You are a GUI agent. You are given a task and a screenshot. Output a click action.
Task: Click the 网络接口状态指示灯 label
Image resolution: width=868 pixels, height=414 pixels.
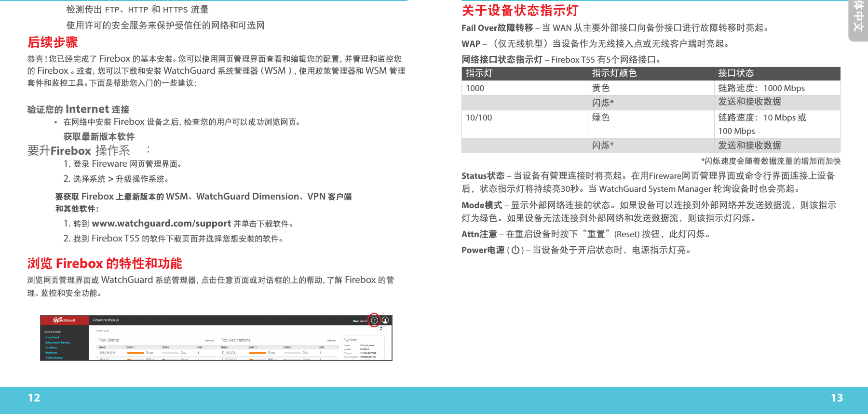[502, 60]
